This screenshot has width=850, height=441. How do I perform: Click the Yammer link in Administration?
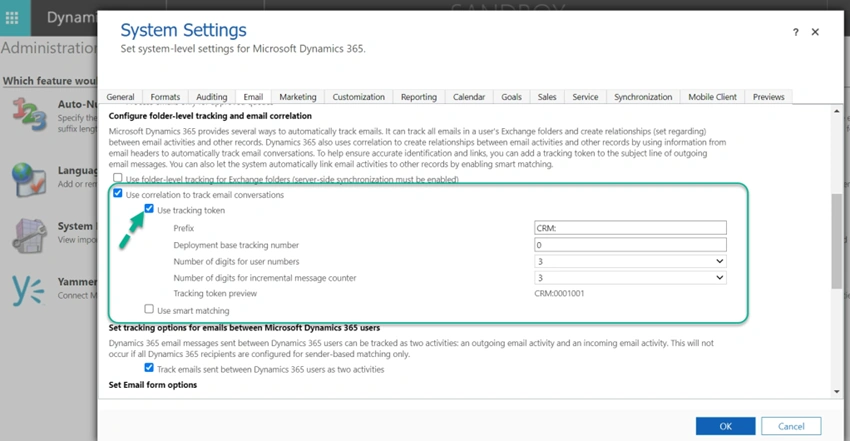pyautogui.click(x=77, y=282)
